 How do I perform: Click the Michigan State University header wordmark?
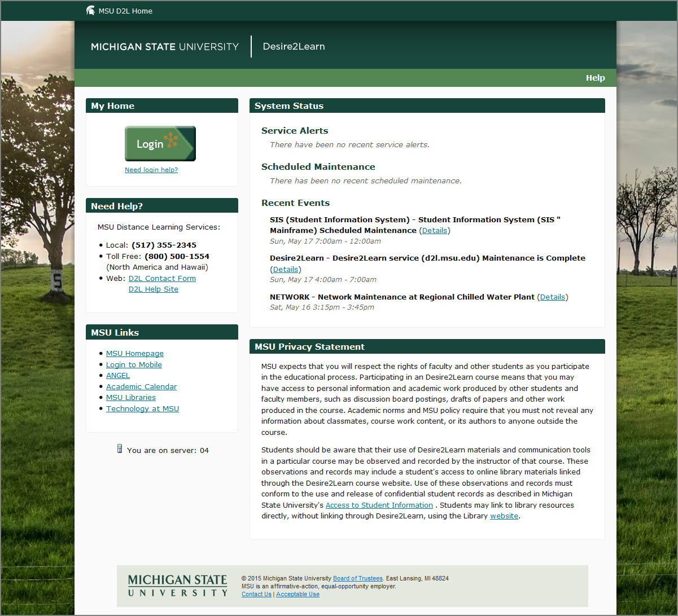[x=165, y=47]
